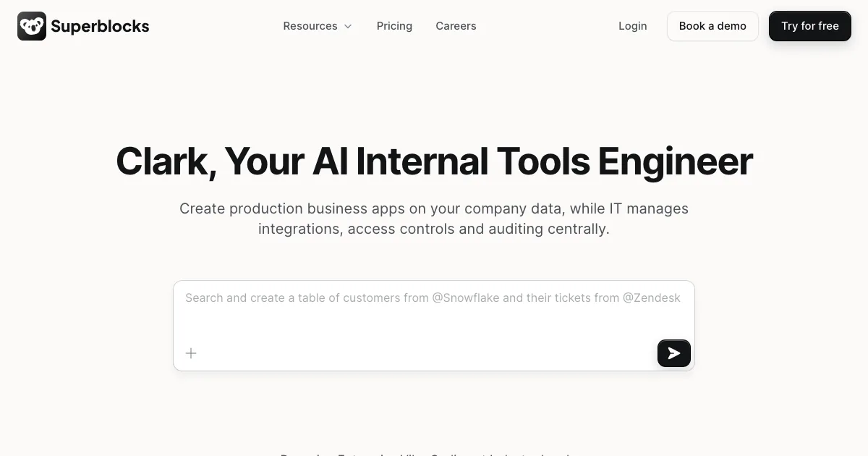Click the word Engineer in the headline
Screen dimensions: 868x456
675,161
